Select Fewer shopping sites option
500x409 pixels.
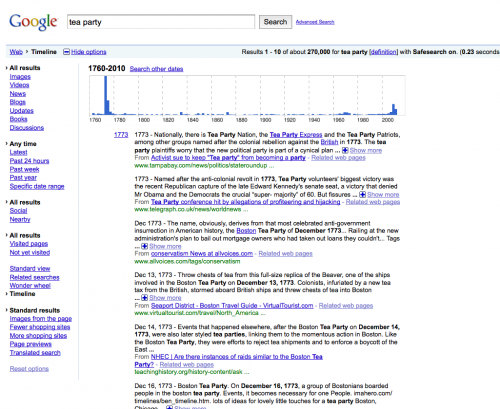pos(40,327)
